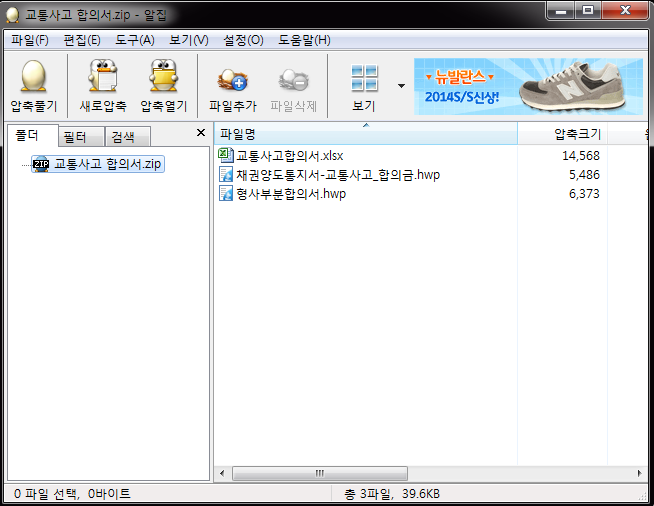Close the folder side panel
Screen dimensions: 654x506
click(201, 133)
